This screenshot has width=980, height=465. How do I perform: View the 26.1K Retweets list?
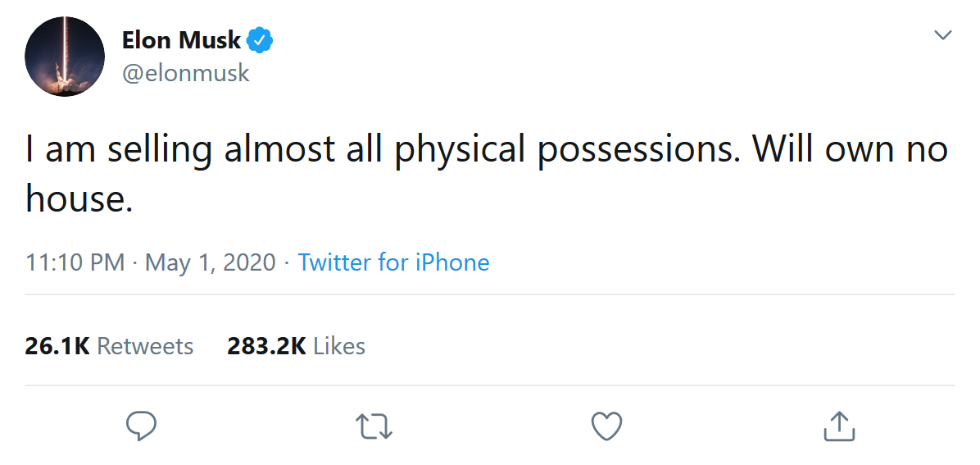click(109, 346)
